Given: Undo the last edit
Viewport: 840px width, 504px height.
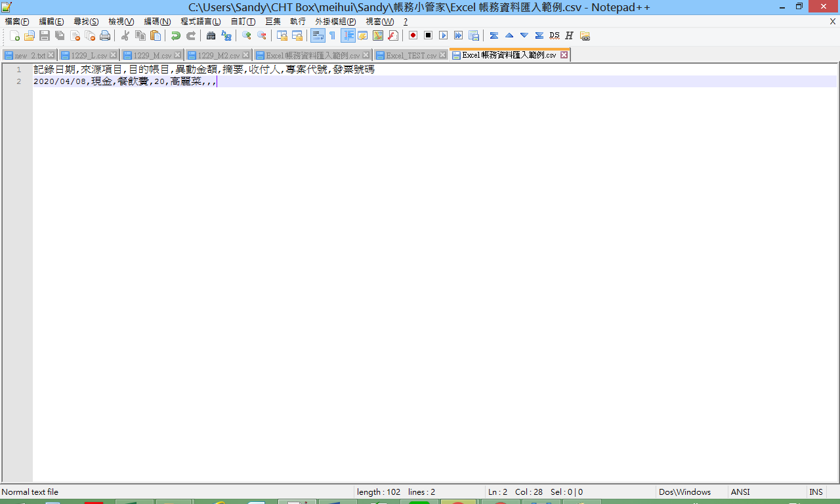Looking at the screenshot, I should pos(175,35).
